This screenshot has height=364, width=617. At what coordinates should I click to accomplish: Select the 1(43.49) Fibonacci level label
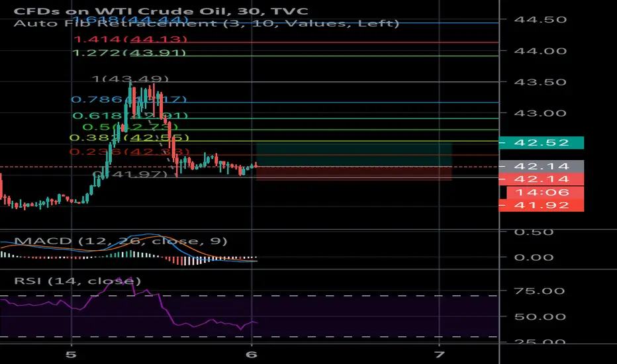pos(130,79)
